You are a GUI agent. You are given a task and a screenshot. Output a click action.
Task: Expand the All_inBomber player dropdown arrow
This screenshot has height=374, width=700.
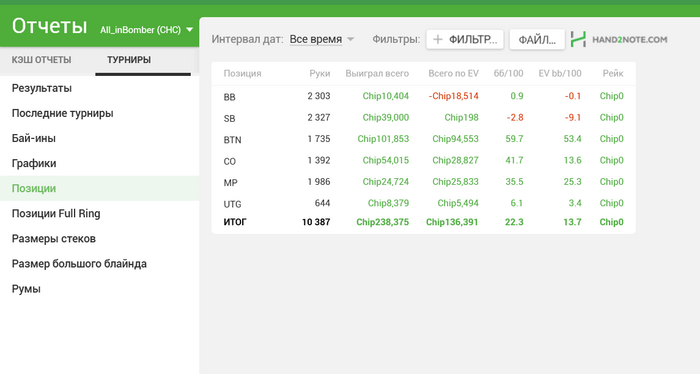coord(189,30)
